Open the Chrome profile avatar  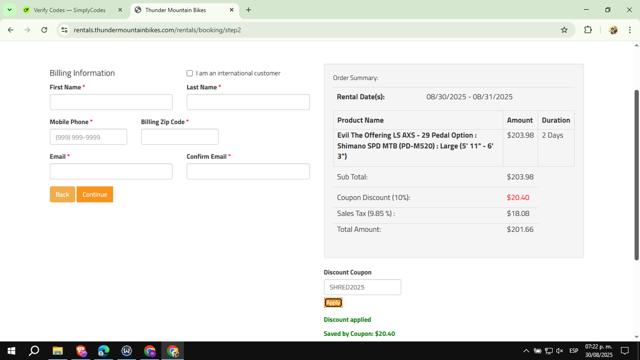(613, 30)
